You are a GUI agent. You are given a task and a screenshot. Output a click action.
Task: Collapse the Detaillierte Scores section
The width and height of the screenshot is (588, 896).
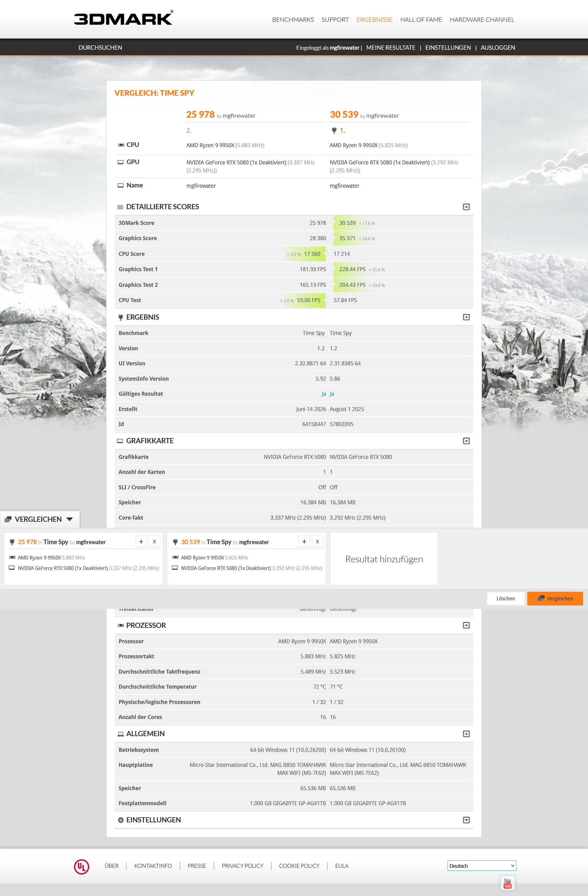click(466, 207)
